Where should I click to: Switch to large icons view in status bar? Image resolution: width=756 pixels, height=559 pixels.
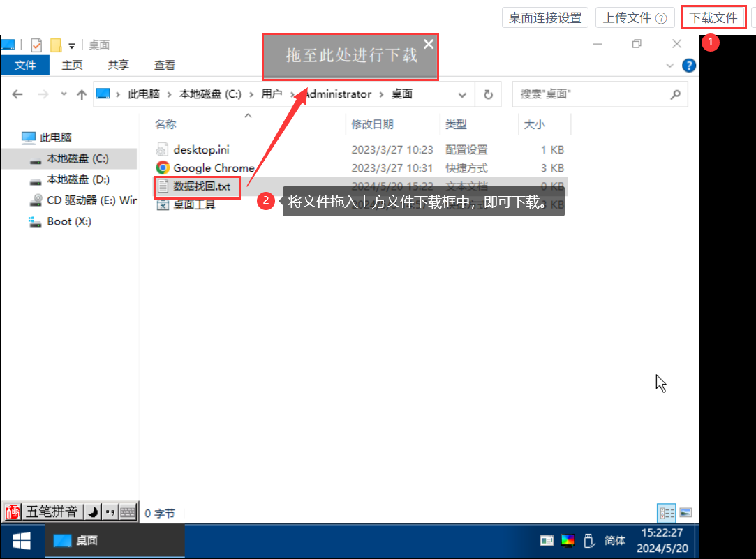pos(685,513)
